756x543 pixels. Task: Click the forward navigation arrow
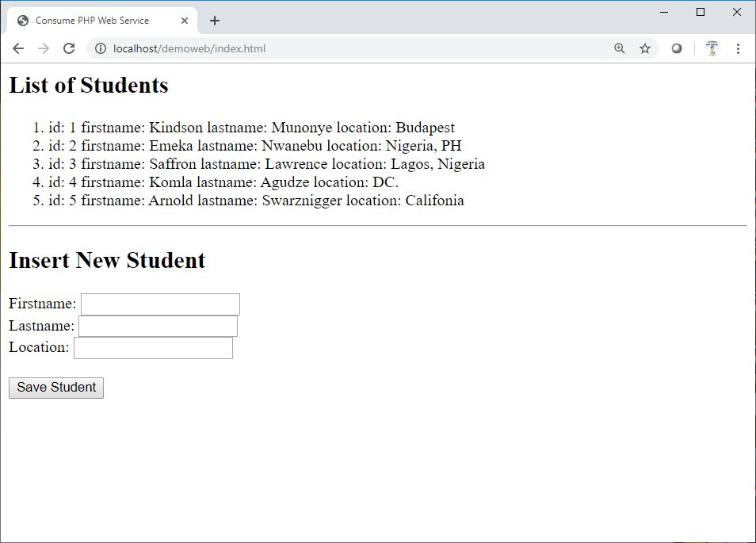(x=44, y=48)
